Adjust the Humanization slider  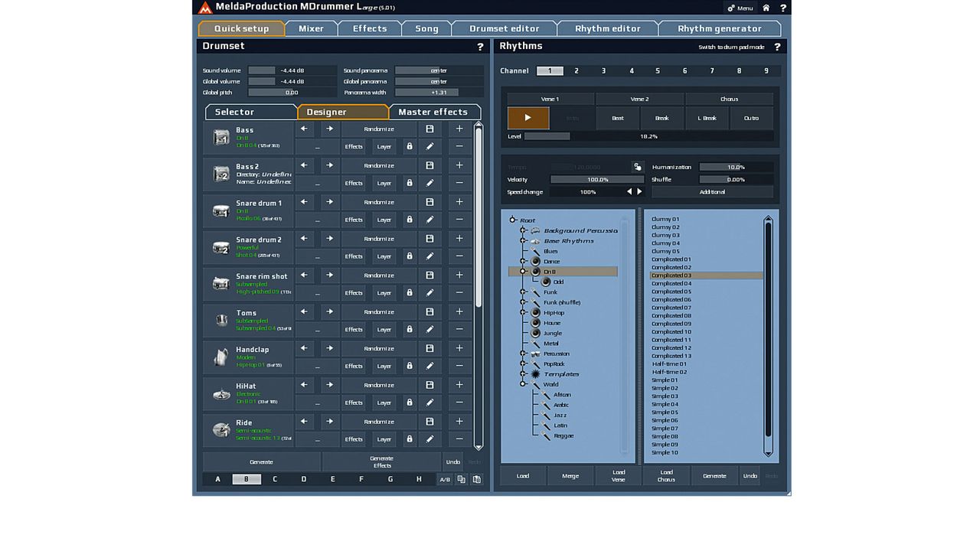tap(736, 167)
